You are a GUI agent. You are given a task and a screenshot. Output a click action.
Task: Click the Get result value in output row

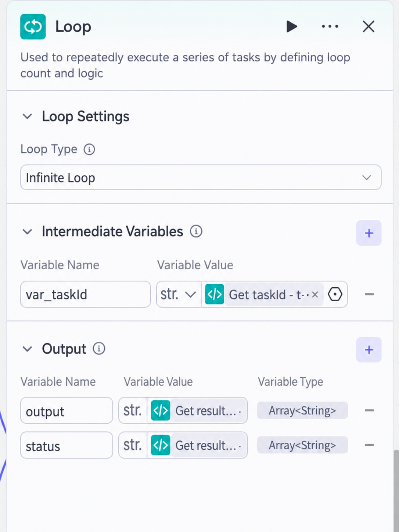(208, 411)
